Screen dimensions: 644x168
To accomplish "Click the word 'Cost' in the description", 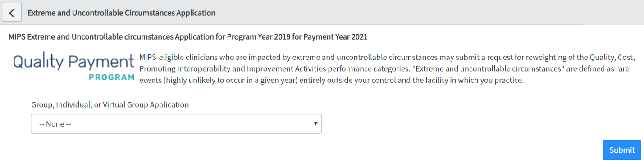I will coord(626,58).
